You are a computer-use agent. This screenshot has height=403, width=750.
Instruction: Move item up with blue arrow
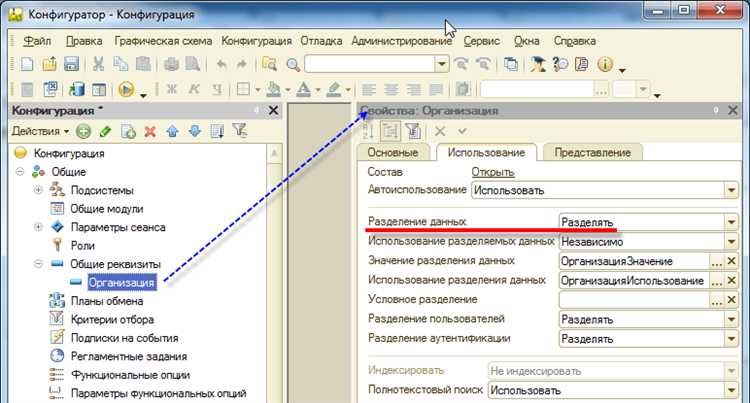click(172, 131)
